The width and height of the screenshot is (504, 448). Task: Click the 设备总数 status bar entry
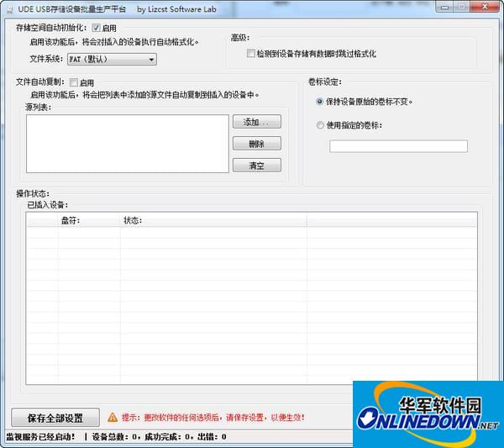(x=114, y=437)
